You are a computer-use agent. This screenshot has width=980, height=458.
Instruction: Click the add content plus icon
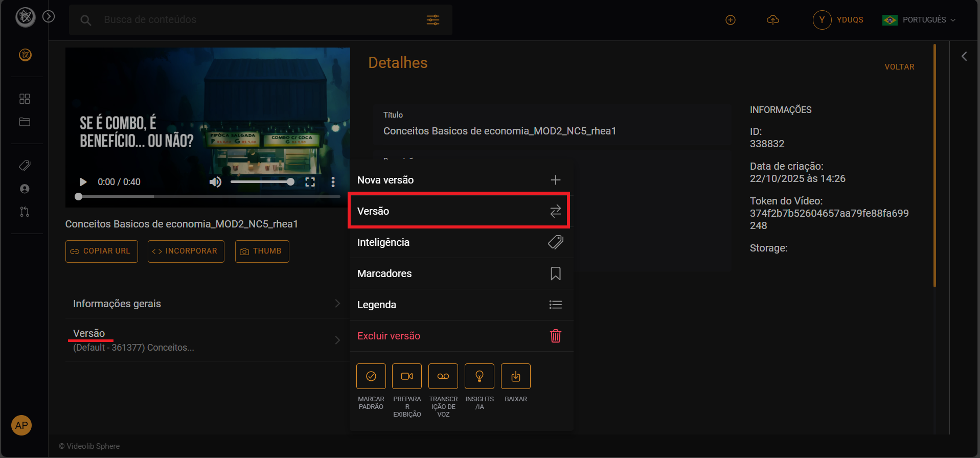pyautogui.click(x=731, y=20)
